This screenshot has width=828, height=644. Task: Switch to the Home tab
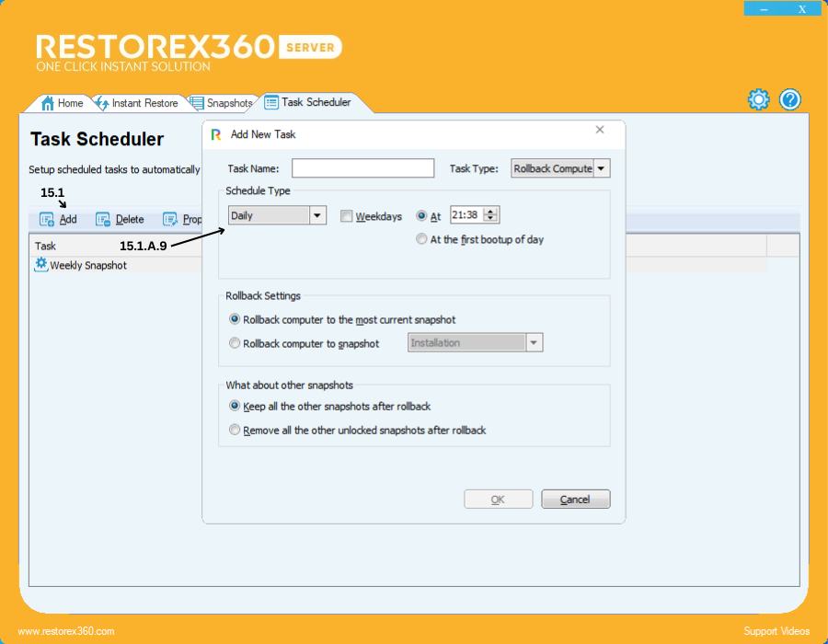tap(63, 103)
